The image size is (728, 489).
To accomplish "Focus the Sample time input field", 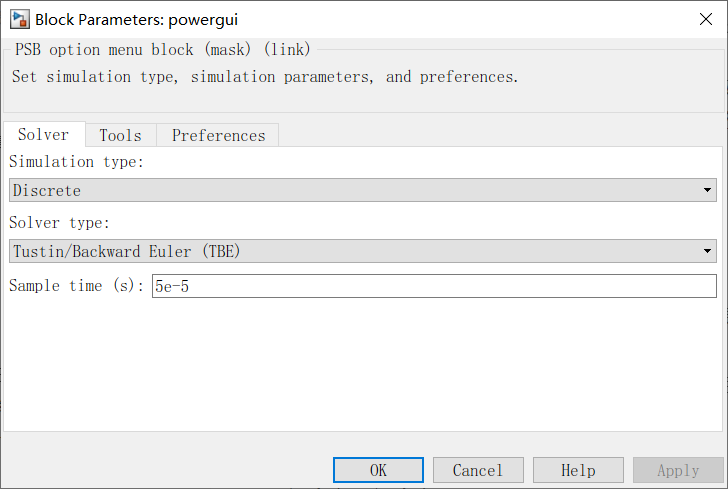I will coord(434,286).
